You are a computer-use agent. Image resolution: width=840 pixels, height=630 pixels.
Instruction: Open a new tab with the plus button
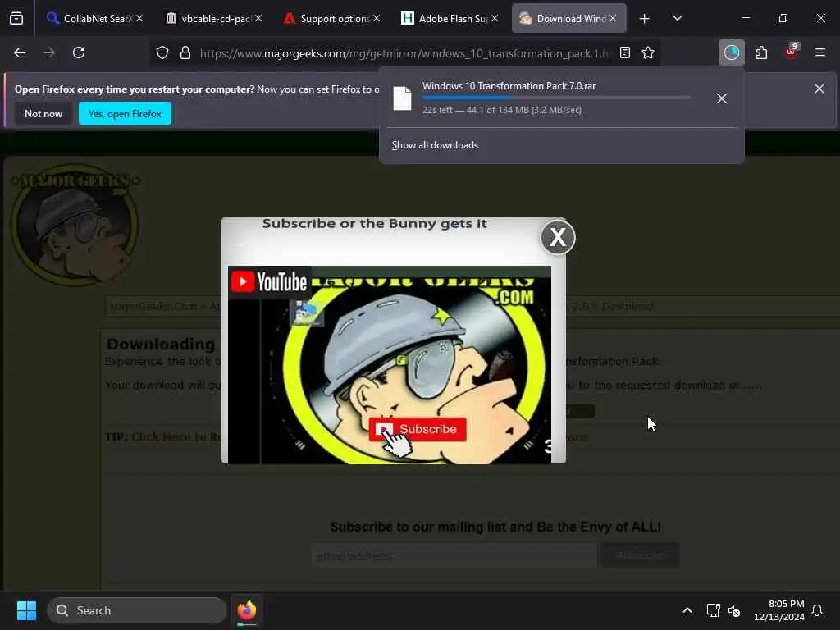(x=645, y=19)
